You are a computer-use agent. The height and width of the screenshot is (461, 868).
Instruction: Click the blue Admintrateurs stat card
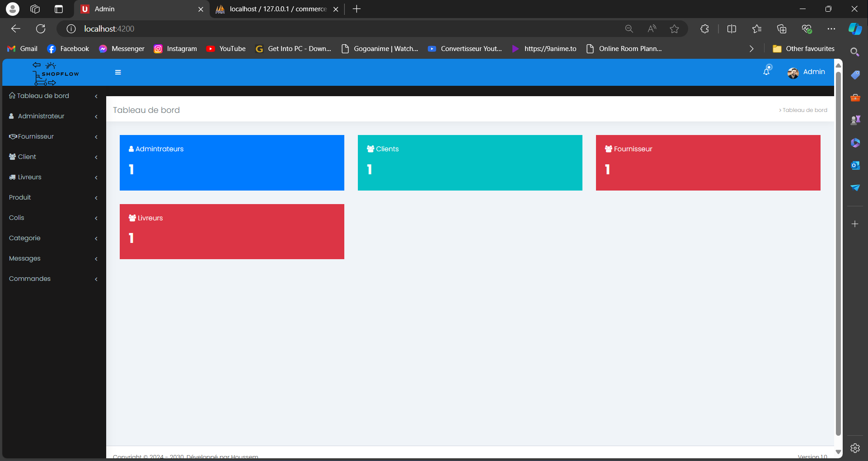click(232, 163)
